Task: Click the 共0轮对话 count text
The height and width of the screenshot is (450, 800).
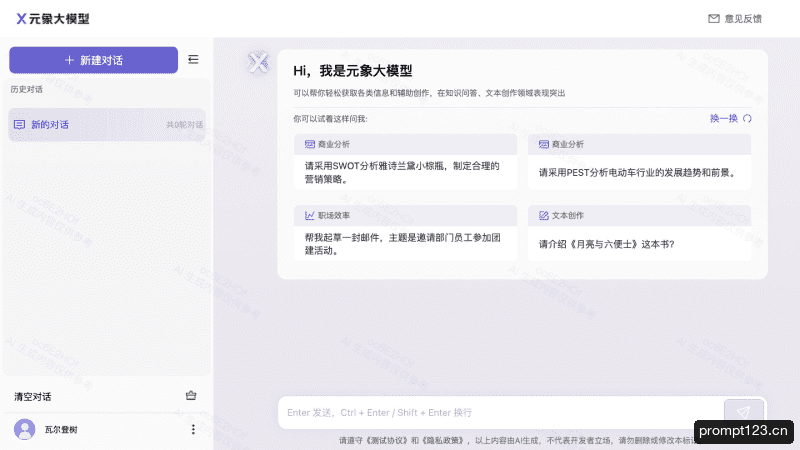Action: [184, 125]
